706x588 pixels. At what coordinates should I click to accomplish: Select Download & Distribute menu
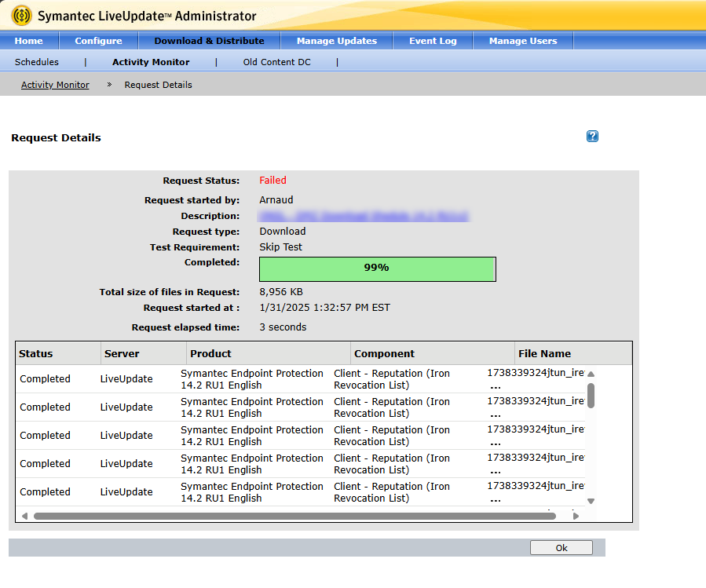(210, 41)
